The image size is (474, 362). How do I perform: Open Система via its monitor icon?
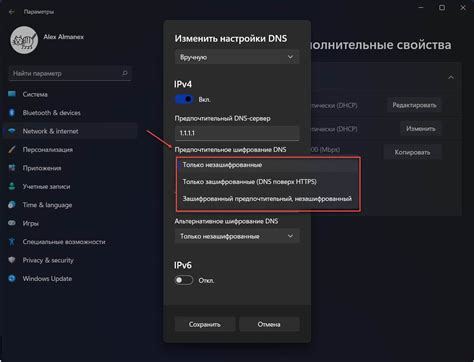coord(12,94)
